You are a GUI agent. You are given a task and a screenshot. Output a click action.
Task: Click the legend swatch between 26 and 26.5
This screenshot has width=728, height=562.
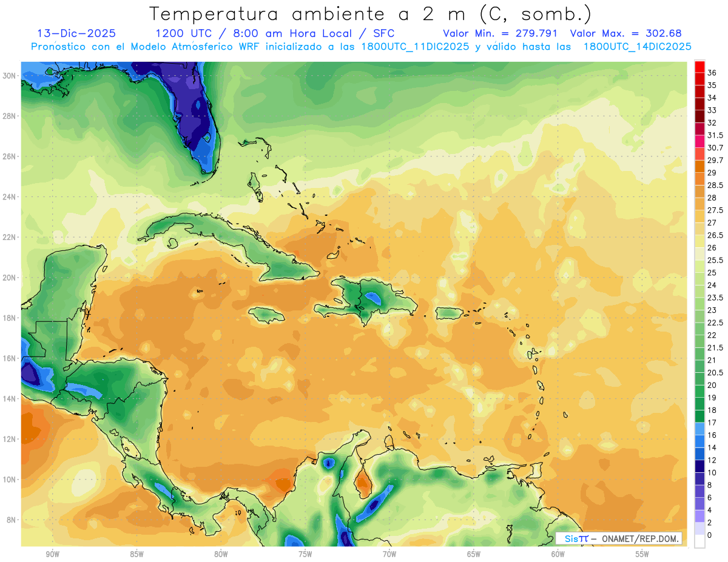tap(699, 241)
